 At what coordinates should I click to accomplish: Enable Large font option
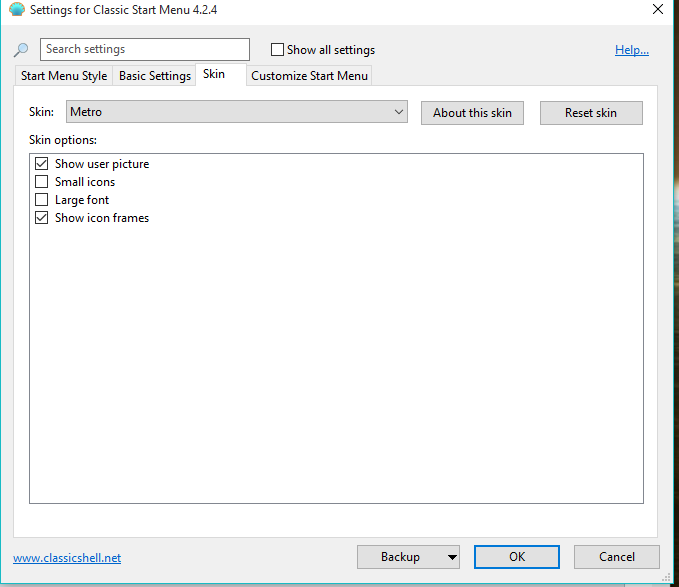click(42, 200)
